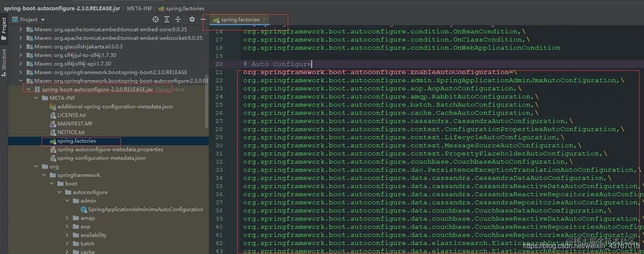Click additional-spring-configuration-metadata.json file icon
The height and width of the screenshot is (254, 644).
(x=53, y=107)
